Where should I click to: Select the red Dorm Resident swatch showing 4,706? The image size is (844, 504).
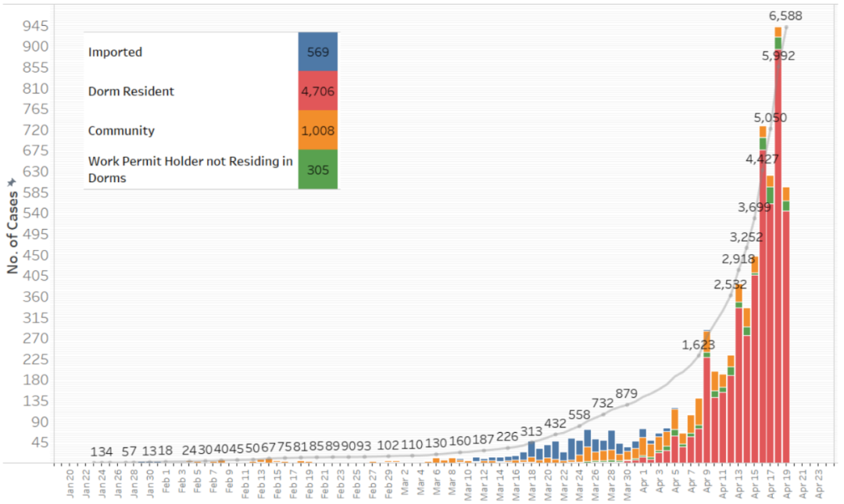coord(317,91)
